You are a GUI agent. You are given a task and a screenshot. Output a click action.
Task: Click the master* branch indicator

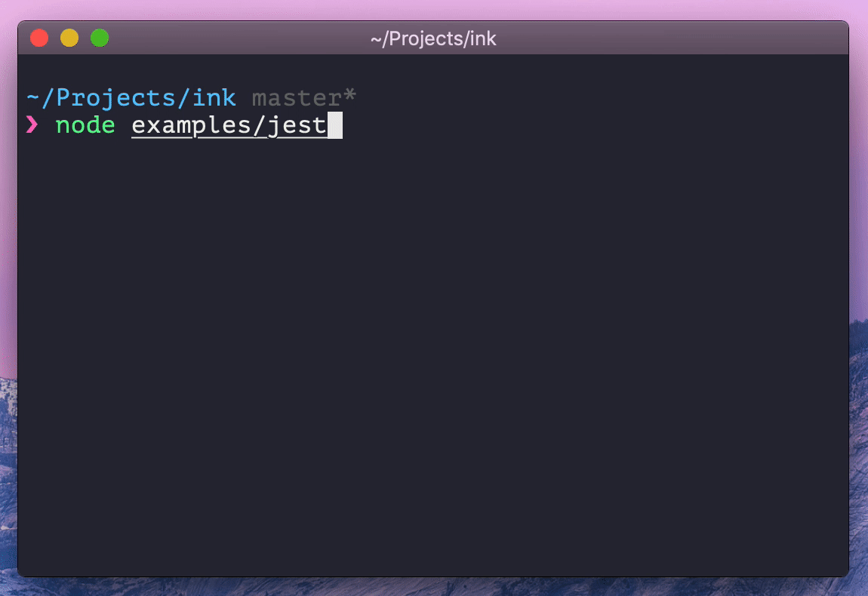pos(301,97)
